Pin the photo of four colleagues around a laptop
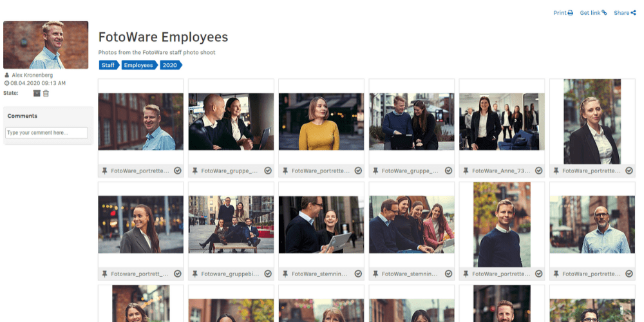 [x=376, y=274]
